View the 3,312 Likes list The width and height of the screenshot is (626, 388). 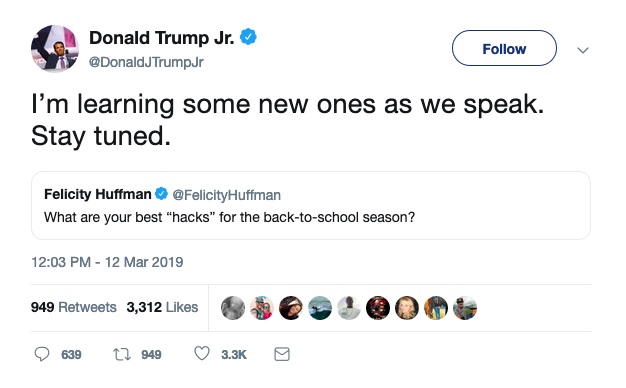click(x=162, y=307)
